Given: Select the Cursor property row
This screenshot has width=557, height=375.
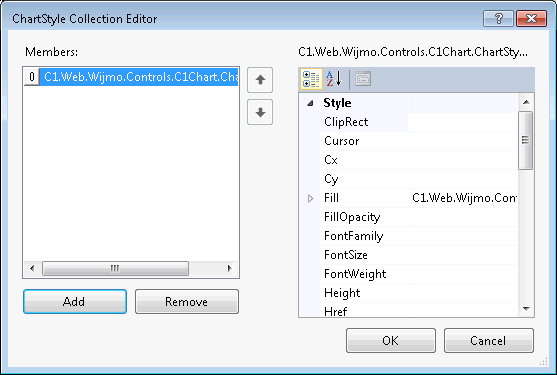Looking at the screenshot, I should point(418,141).
